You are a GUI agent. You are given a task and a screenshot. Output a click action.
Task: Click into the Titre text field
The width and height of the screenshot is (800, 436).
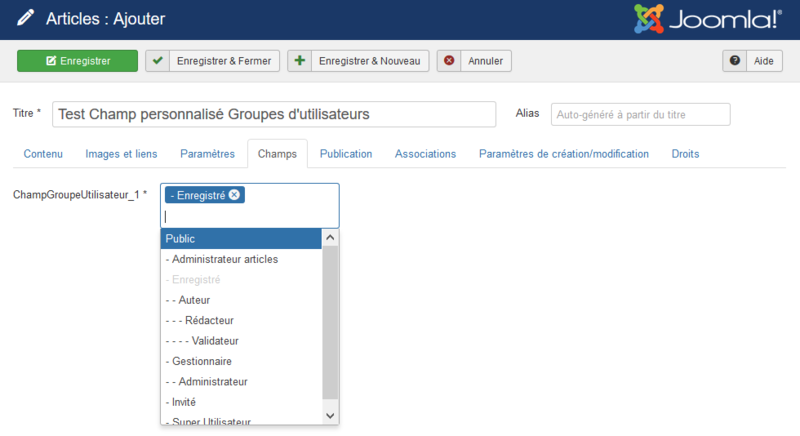pos(274,114)
